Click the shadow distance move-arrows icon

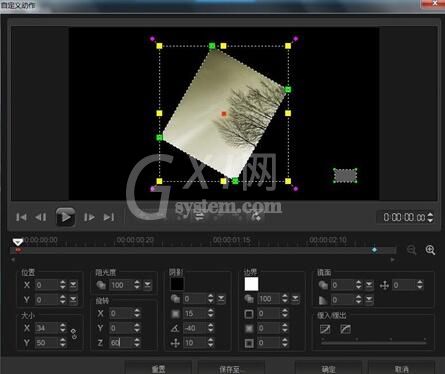click(x=175, y=343)
